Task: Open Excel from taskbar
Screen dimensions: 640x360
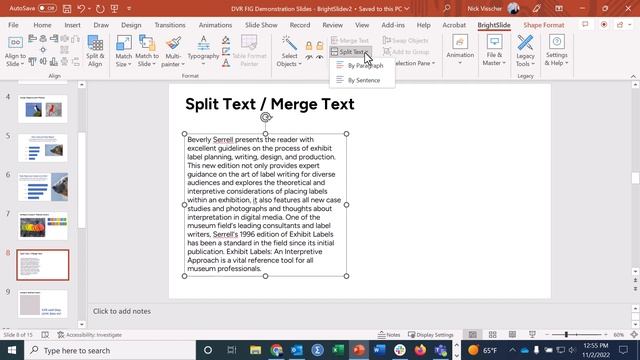Action: coord(338,350)
